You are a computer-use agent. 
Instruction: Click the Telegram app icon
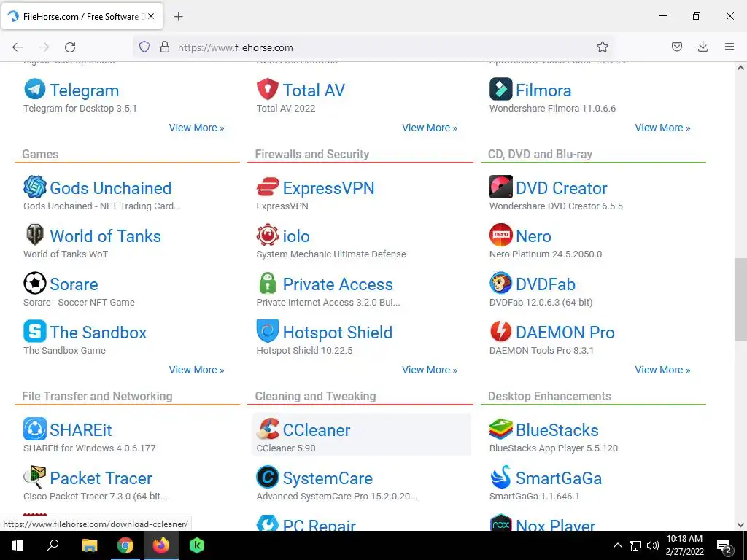point(35,89)
